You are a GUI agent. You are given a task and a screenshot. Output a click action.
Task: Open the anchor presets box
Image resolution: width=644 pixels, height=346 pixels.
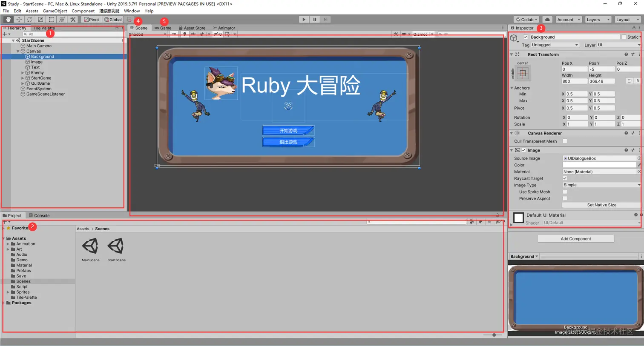point(523,73)
